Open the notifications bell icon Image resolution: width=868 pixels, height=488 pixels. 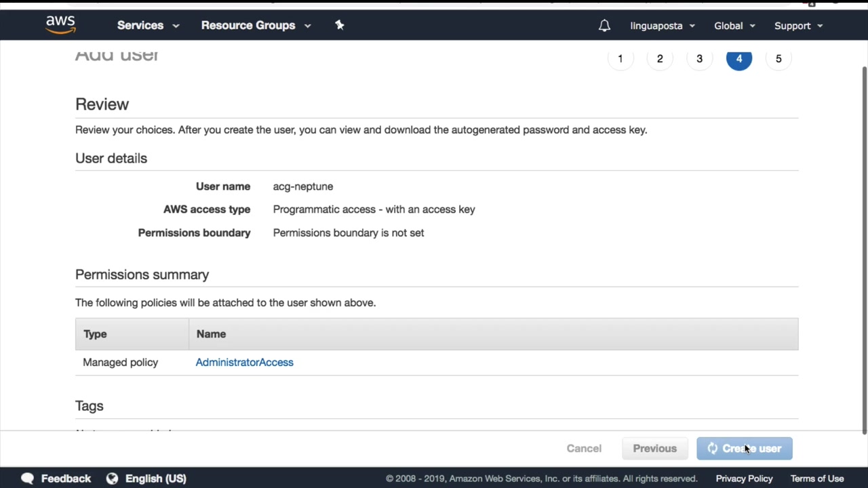(x=604, y=26)
